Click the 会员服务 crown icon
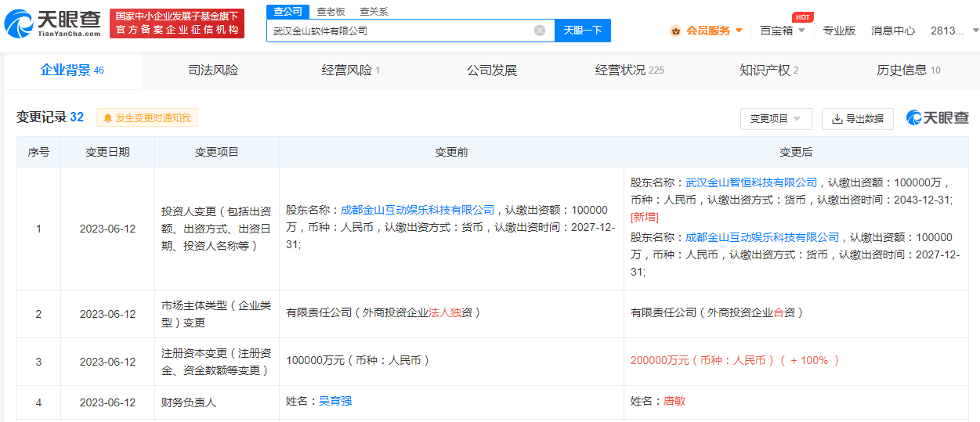The width and height of the screenshot is (980, 422). [675, 31]
